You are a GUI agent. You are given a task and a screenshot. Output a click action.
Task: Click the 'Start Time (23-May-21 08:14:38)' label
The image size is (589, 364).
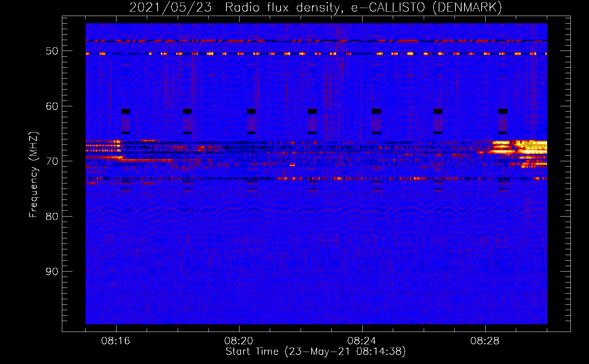click(316, 351)
